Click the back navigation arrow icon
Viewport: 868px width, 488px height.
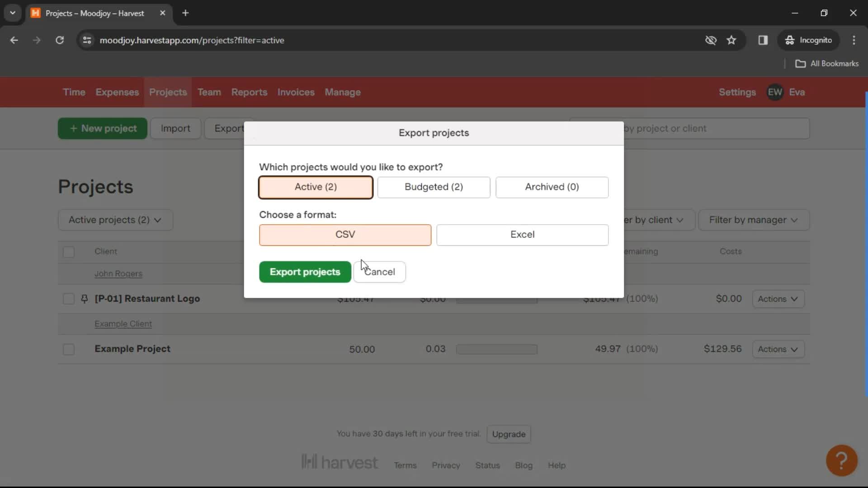coord(14,40)
